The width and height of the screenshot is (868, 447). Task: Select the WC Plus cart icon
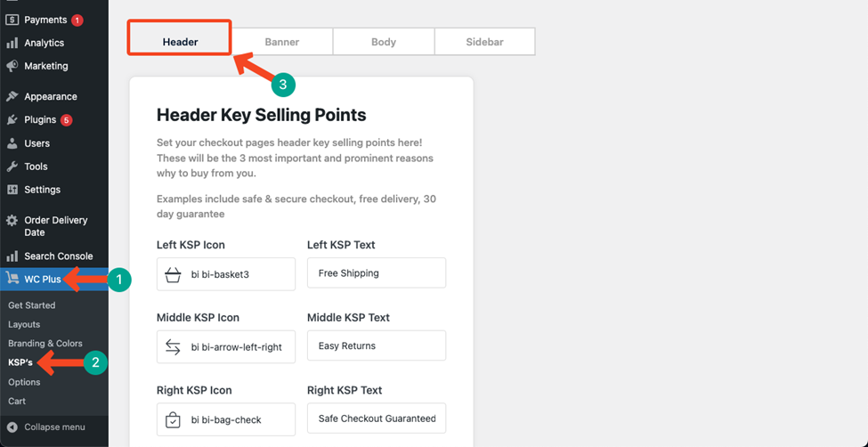point(12,279)
